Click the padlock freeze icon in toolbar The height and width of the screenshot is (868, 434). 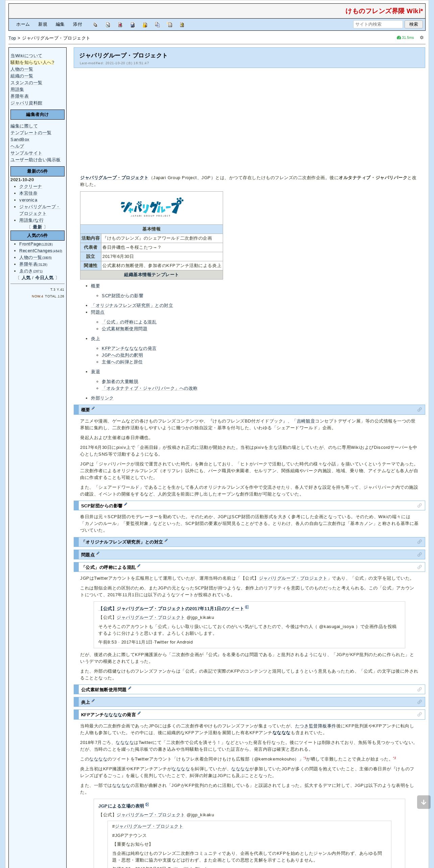[x=145, y=25]
